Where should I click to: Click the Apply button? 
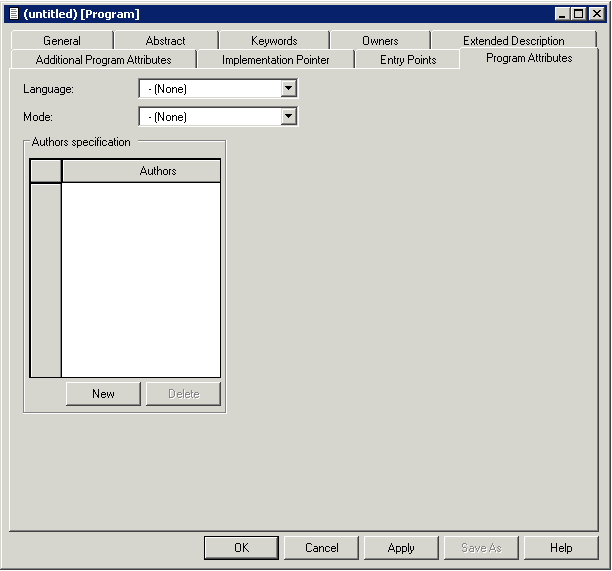tap(401, 548)
